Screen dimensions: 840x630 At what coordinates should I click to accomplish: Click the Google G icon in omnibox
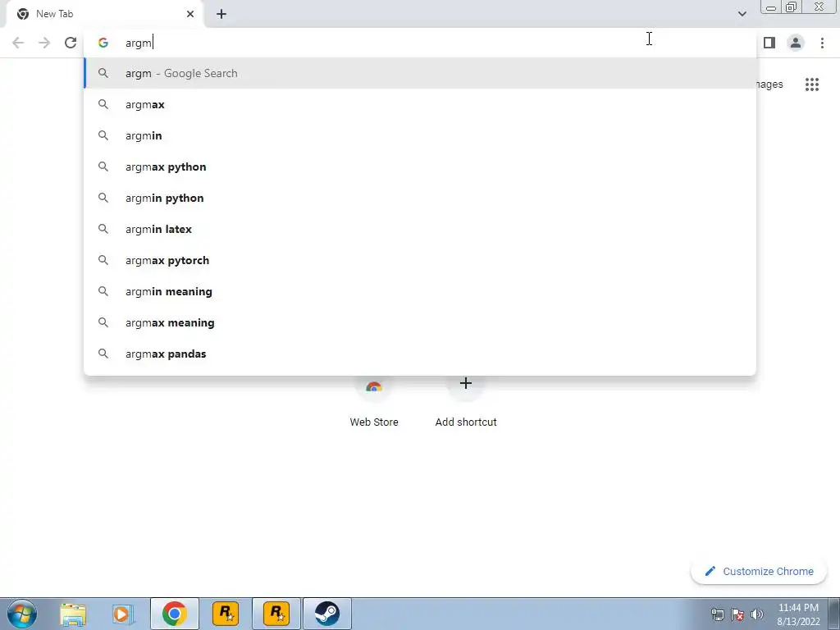click(103, 43)
